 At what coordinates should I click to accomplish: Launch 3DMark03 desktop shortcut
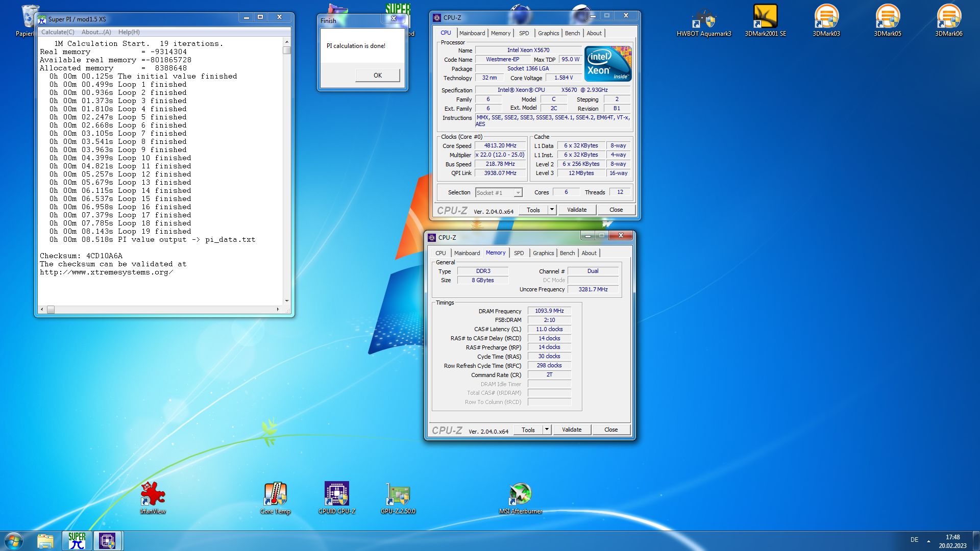click(x=826, y=21)
